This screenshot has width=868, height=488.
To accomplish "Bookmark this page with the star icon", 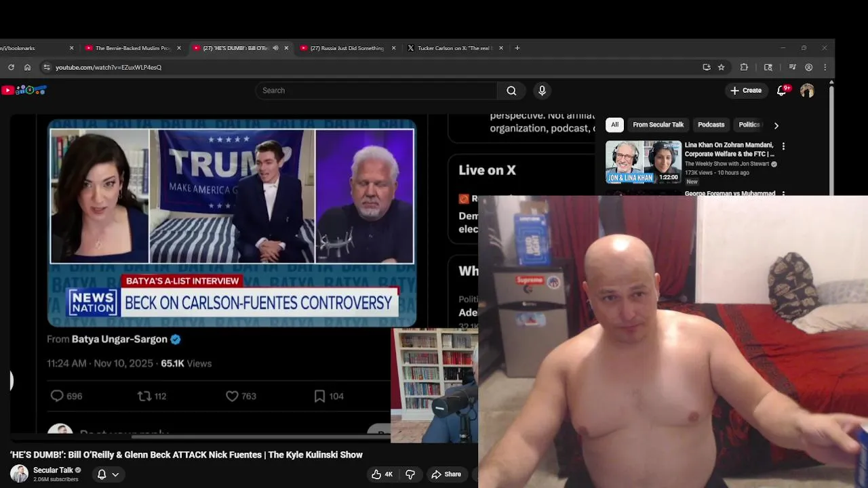I will [x=721, y=67].
